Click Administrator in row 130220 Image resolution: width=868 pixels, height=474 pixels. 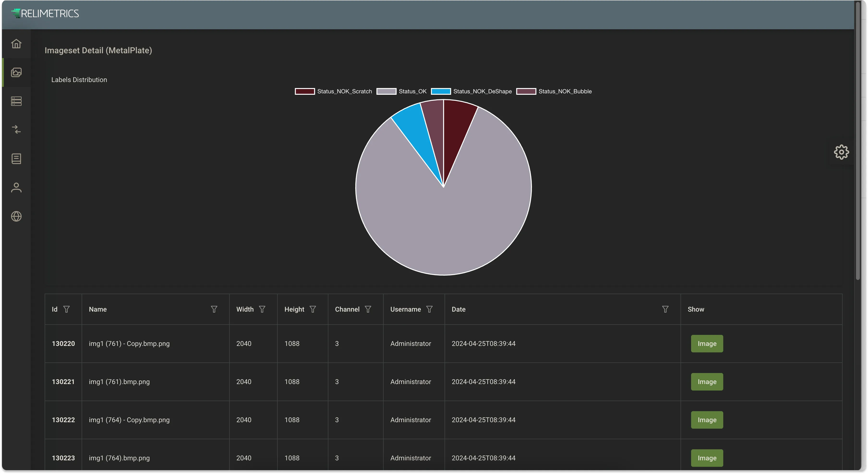coord(410,343)
